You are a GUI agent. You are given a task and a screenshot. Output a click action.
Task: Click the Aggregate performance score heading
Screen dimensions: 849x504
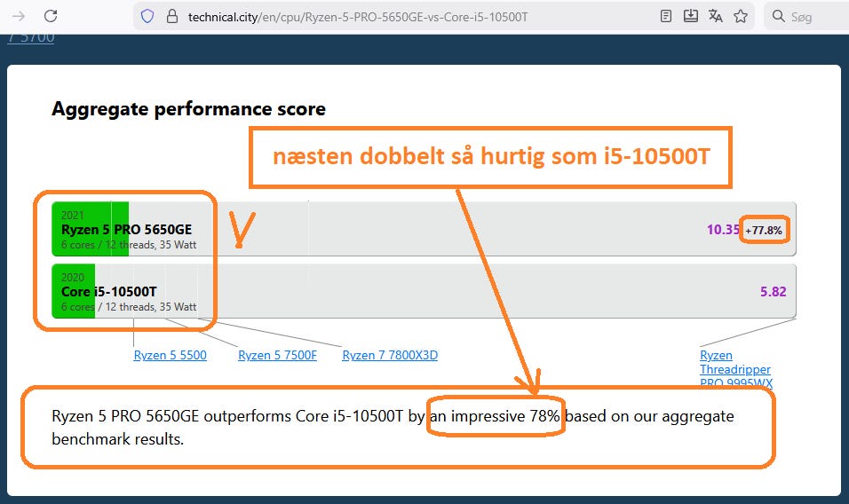[188, 109]
